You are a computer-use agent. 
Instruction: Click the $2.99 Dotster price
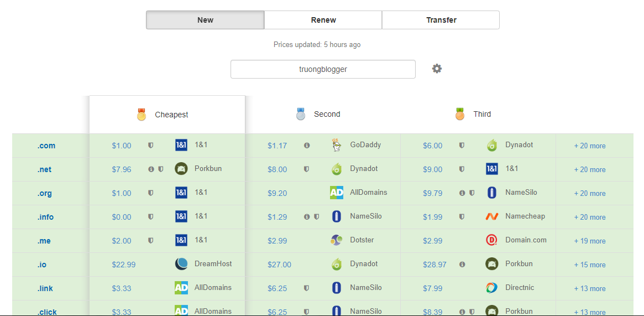click(x=278, y=241)
